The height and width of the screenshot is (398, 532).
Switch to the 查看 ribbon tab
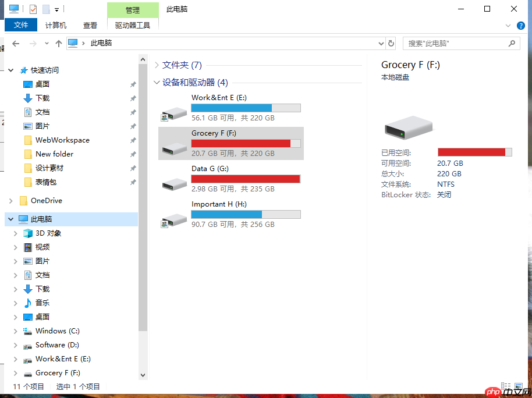pos(90,25)
